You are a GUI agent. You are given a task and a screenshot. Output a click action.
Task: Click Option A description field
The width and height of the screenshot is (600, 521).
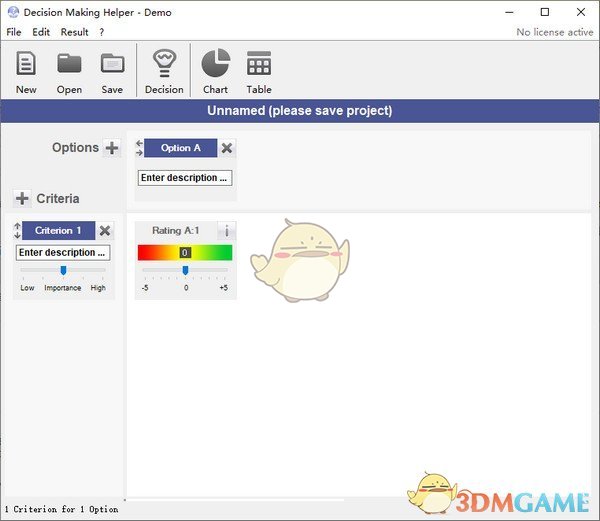click(x=185, y=178)
